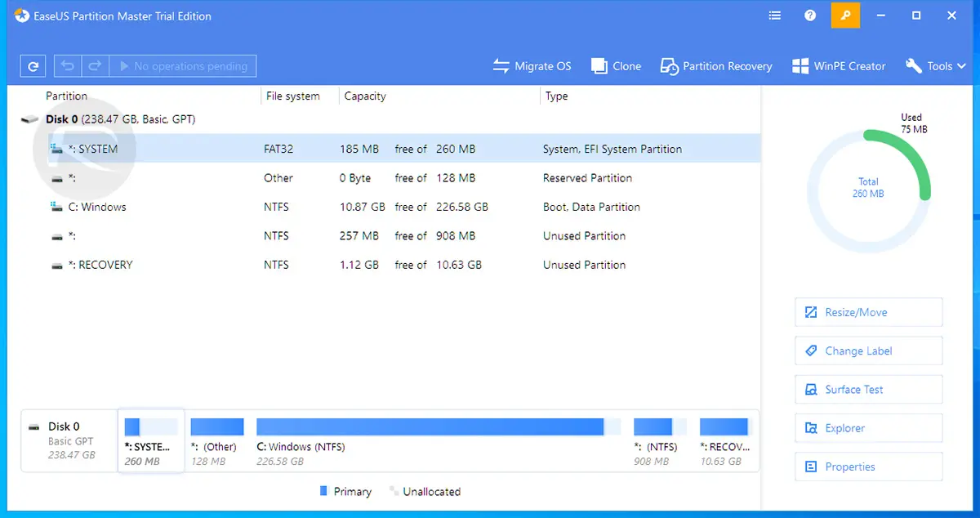The width and height of the screenshot is (980, 518).
Task: Click the Change Label button
Action: click(869, 351)
